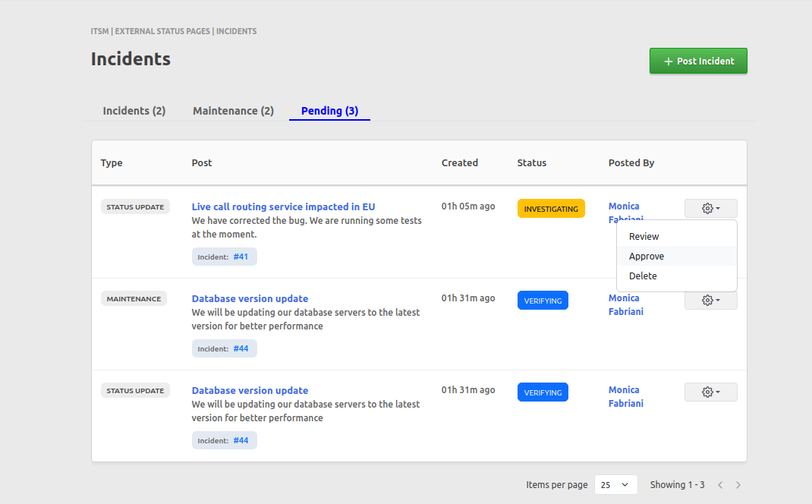The image size is (812, 504).
Task: Open gear actions for the last row
Action: pyautogui.click(x=710, y=392)
